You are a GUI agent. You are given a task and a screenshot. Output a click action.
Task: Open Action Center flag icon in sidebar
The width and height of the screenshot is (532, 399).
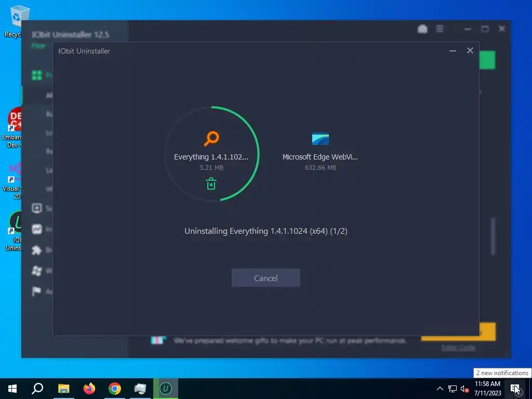(x=36, y=291)
